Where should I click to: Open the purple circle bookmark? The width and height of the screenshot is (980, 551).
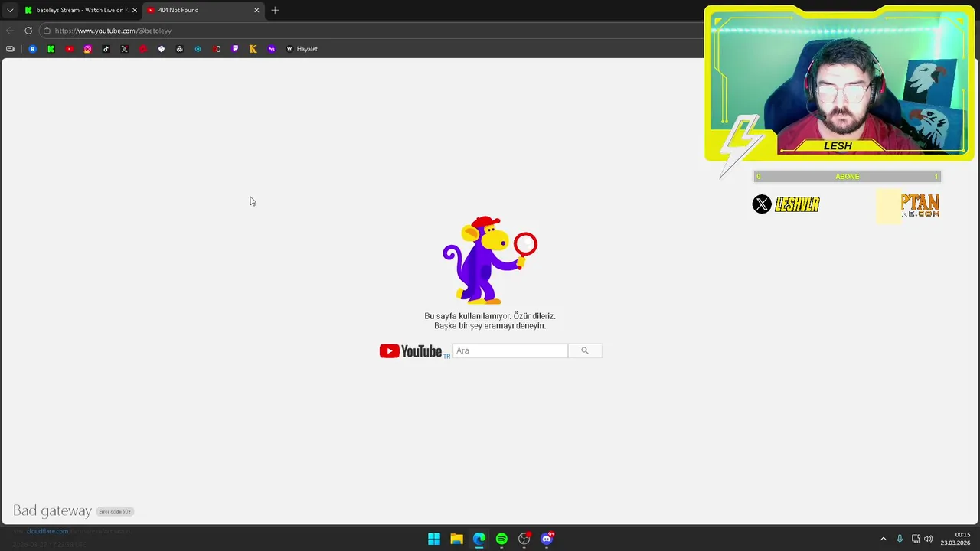click(x=271, y=49)
